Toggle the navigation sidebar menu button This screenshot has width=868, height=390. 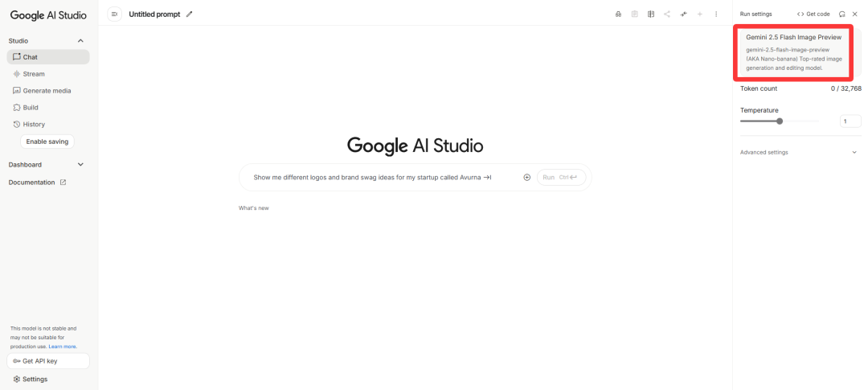tap(115, 14)
